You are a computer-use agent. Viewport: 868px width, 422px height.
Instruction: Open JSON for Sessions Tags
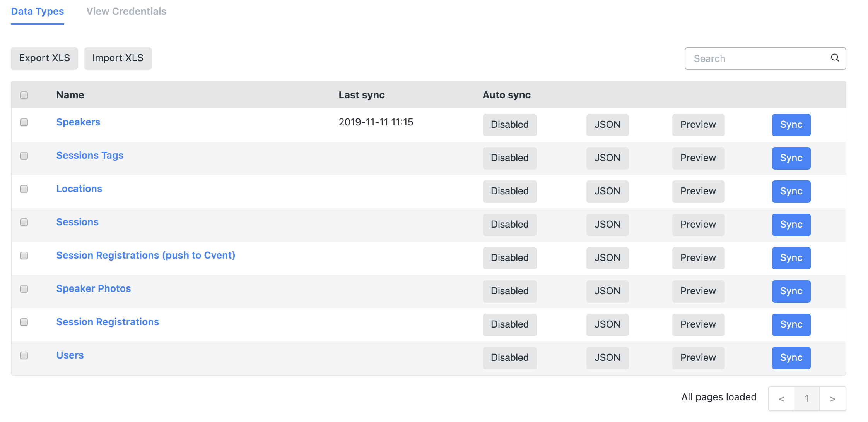coord(607,158)
